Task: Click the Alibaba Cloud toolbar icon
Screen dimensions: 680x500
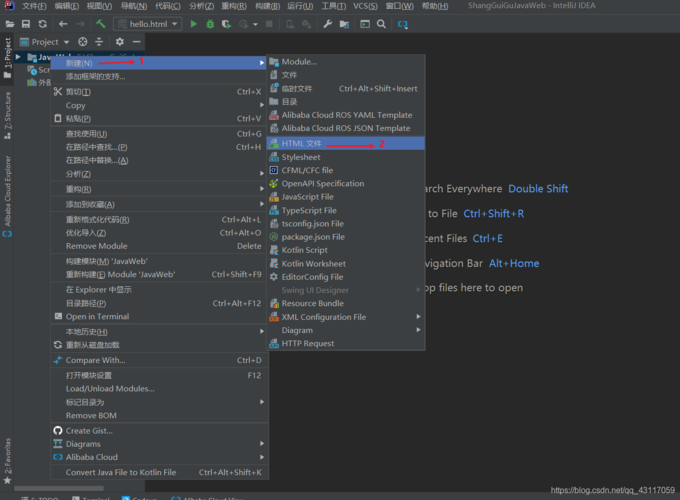Action: [403, 24]
